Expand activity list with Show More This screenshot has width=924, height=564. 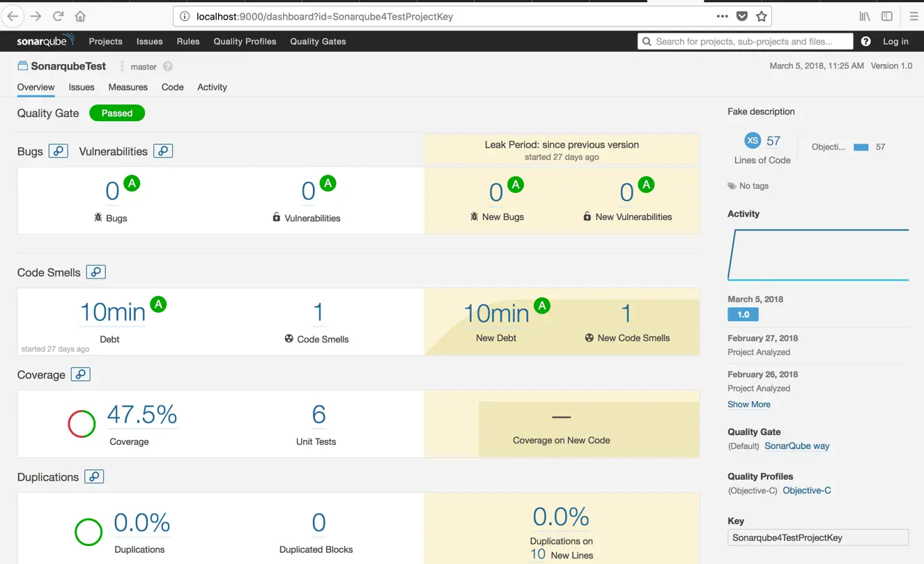749,405
